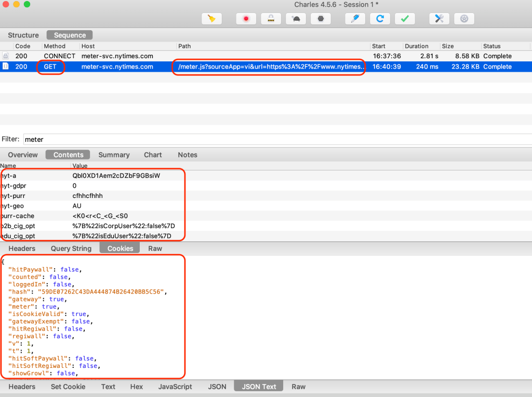Open the Tools wrench icon
The height and width of the screenshot is (397, 532).
point(439,19)
